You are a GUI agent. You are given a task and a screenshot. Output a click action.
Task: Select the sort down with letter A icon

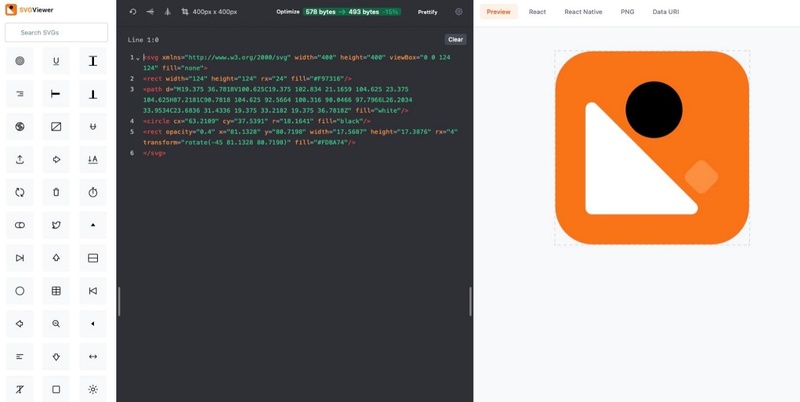93,160
